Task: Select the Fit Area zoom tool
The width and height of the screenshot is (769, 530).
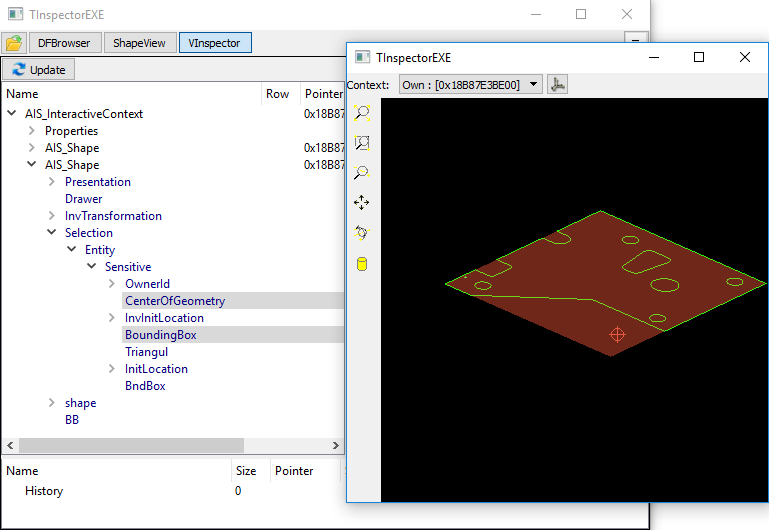Action: point(362,143)
